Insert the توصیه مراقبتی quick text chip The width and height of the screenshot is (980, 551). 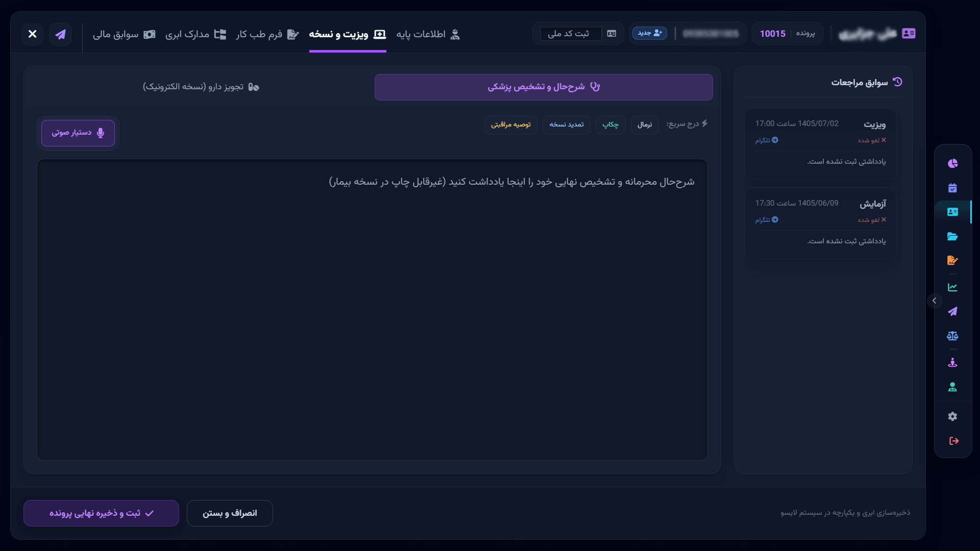[511, 124]
